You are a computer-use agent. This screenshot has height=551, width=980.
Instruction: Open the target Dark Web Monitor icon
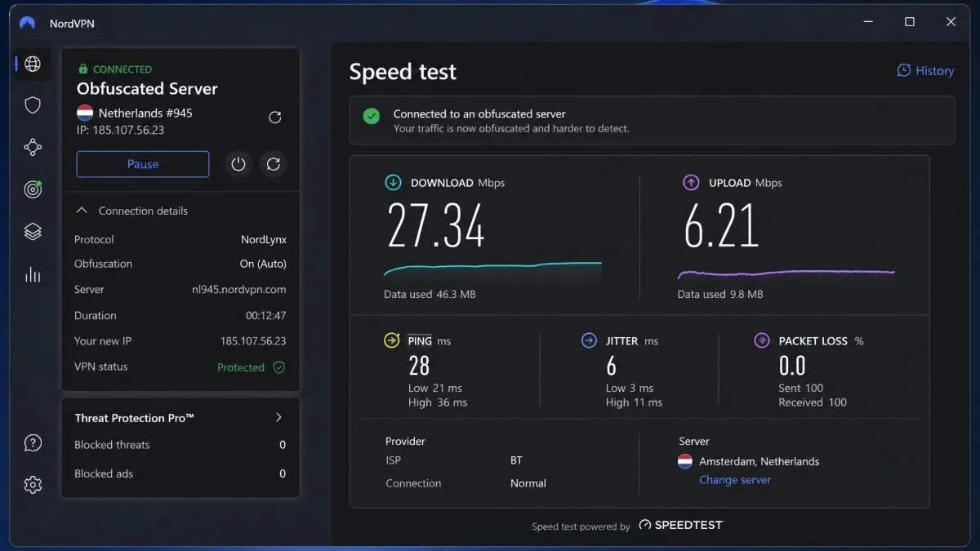33,189
